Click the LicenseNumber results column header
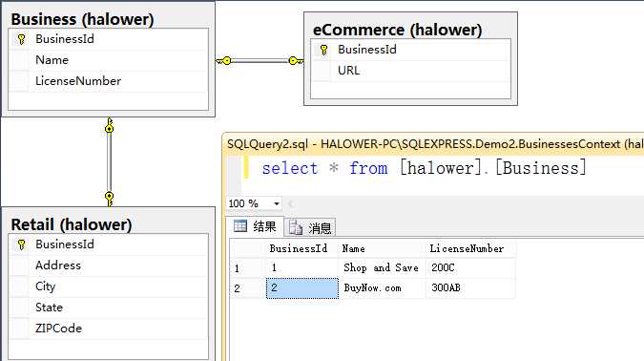Screen dimensions: 644x361 (470, 248)
